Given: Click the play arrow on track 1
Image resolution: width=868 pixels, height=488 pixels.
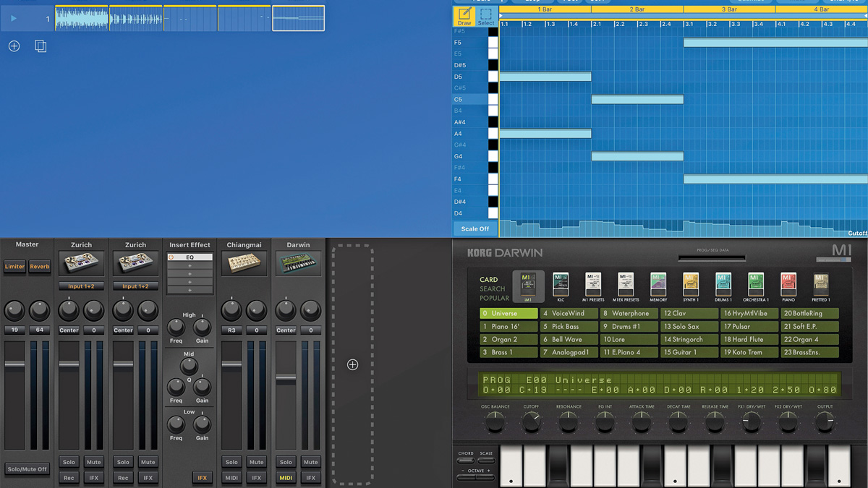Looking at the screenshot, I should pos(14,18).
